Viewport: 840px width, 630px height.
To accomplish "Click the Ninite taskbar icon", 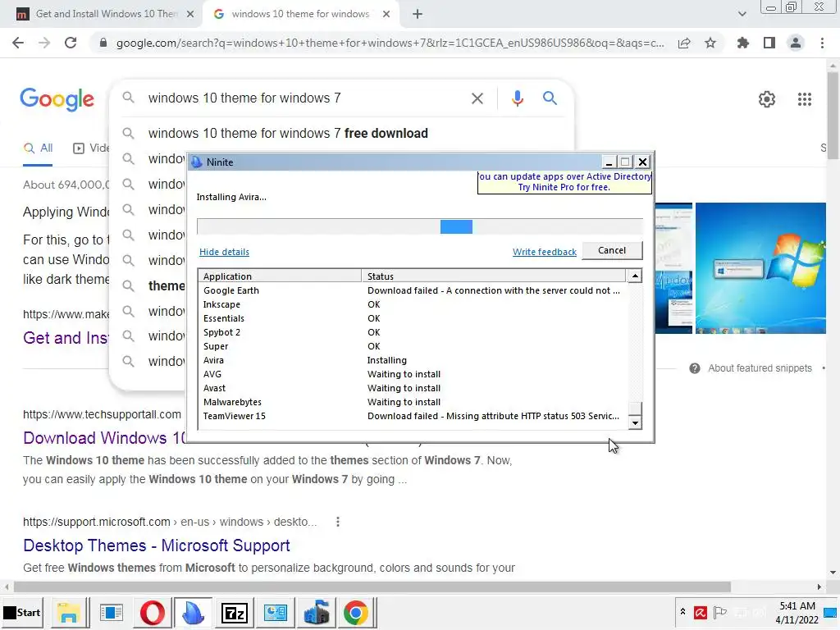I will (193, 612).
